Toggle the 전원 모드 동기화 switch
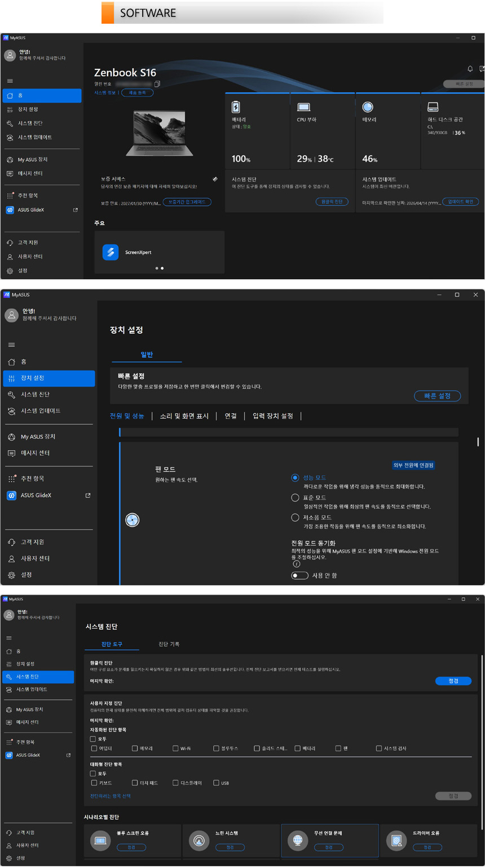Image resolution: width=485 pixels, height=868 pixels. pyautogui.click(x=299, y=576)
